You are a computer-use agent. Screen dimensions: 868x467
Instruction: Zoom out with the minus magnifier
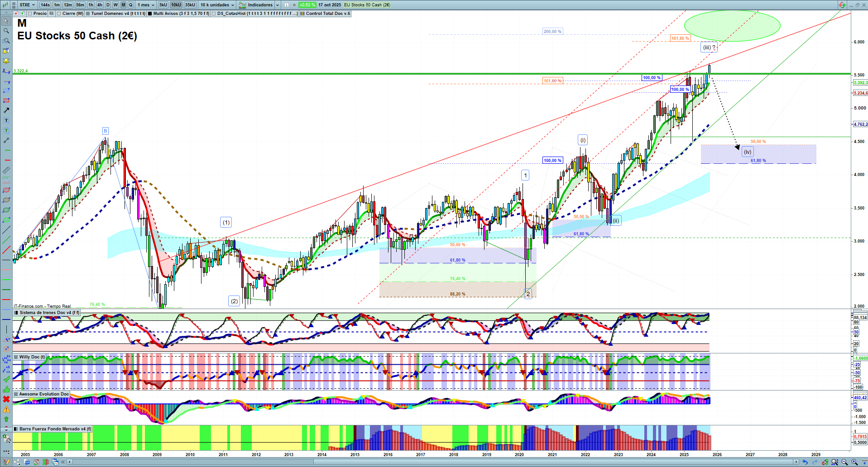[844, 462]
